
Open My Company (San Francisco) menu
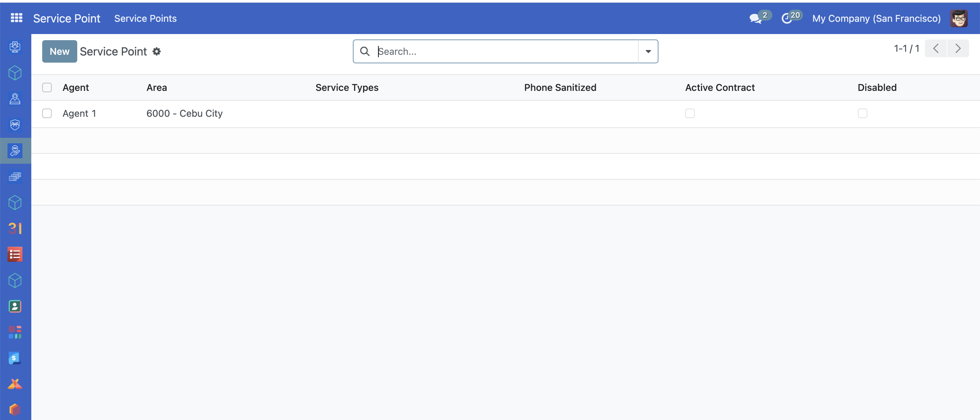coord(876,18)
